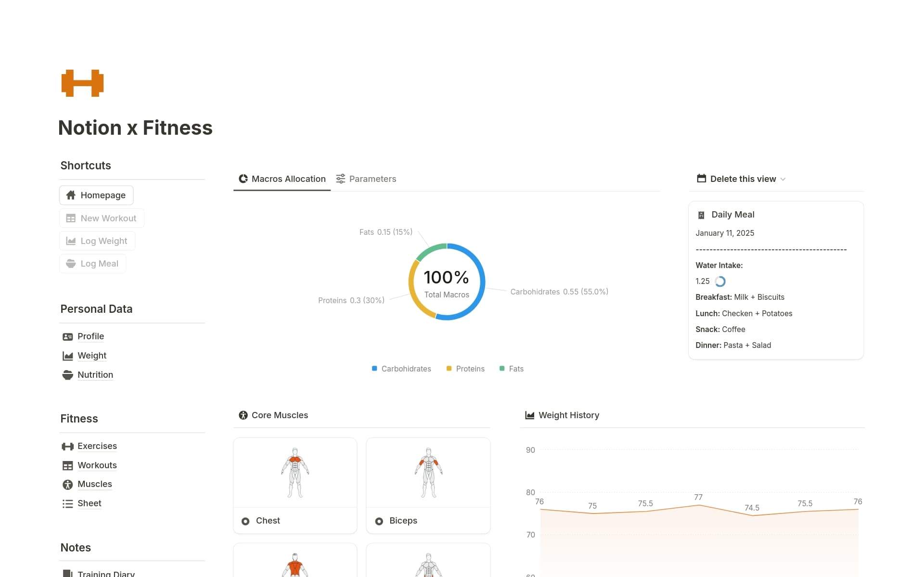
Task: Click the Sheet list icon
Action: 67,504
